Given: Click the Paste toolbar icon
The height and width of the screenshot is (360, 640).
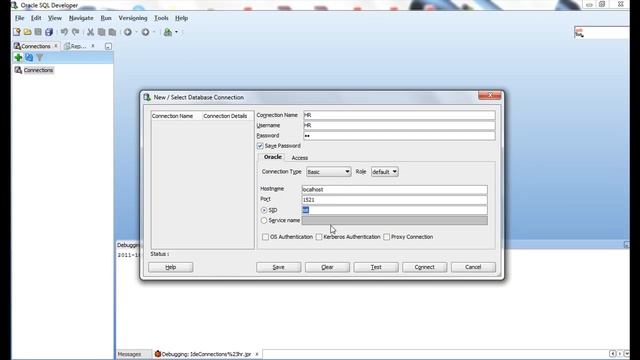Looking at the screenshot, I should [112, 32].
